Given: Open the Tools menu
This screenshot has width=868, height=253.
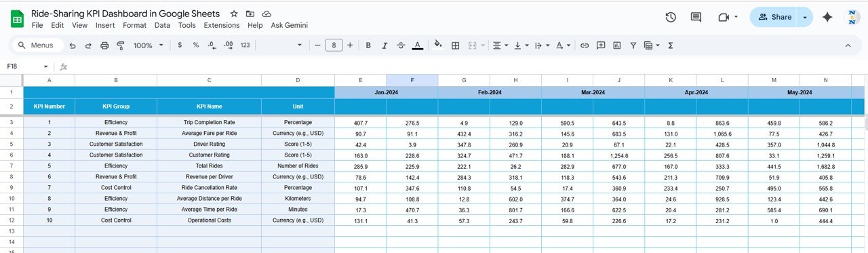Looking at the screenshot, I should 187,25.
